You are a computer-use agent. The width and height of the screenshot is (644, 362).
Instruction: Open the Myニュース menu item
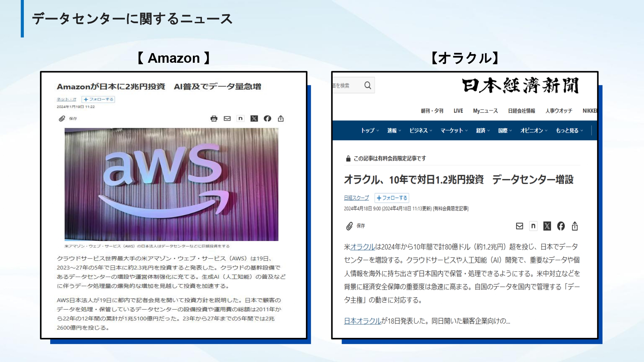(x=485, y=111)
